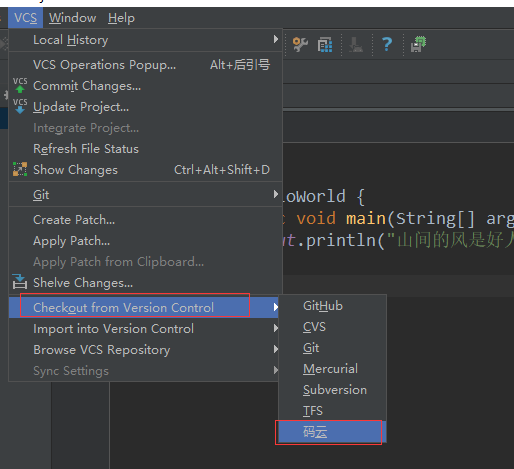This screenshot has width=514, height=469.
Task: Open Project Structure toolbar icon
Action: point(325,45)
